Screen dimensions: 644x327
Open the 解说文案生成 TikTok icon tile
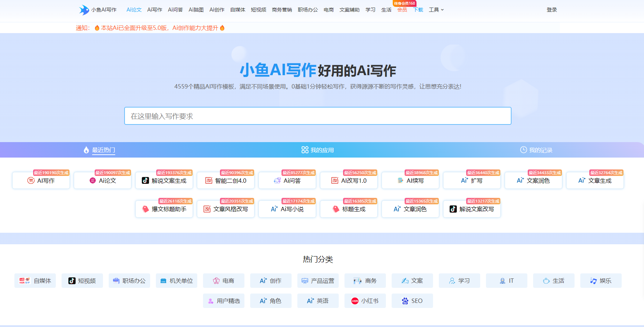[x=145, y=181]
